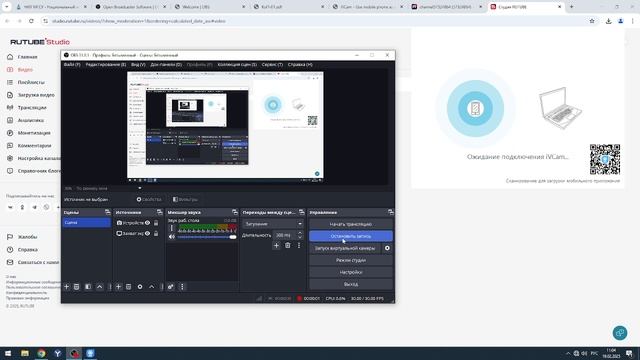Open the Затухание transition dropdown
640x360 pixels.
[x=273, y=224]
